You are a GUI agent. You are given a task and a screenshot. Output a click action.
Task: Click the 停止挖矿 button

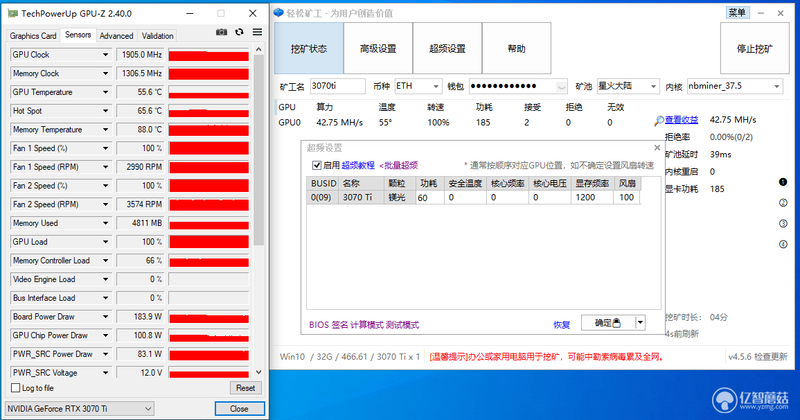coord(755,48)
